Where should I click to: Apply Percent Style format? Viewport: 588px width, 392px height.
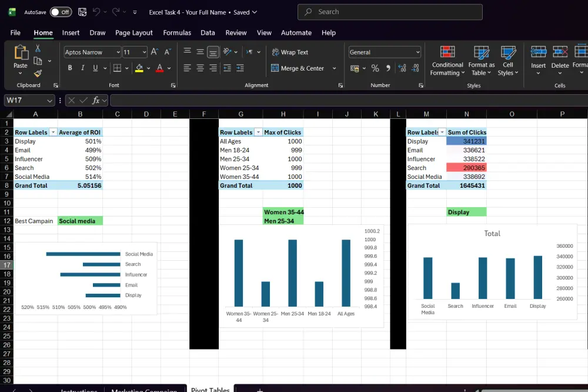(375, 68)
